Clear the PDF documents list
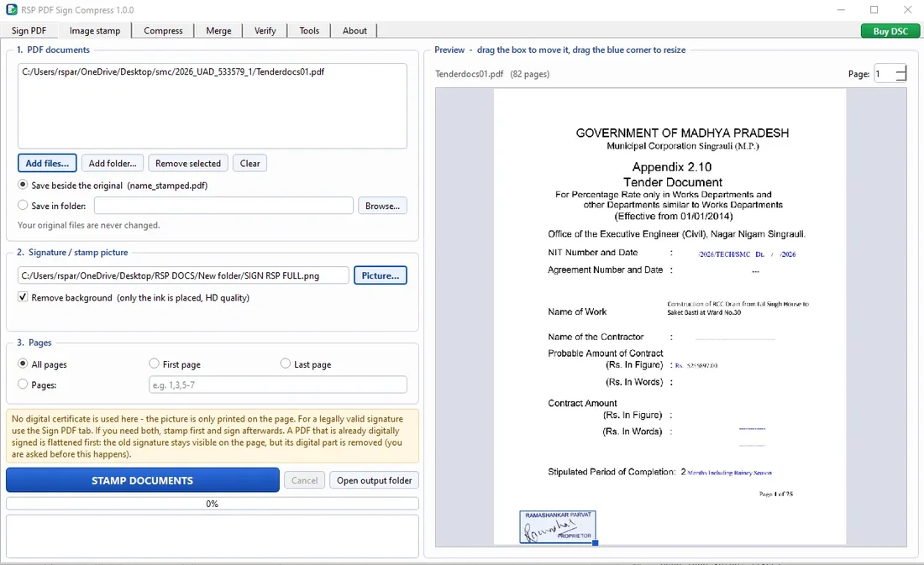The image size is (924, 565). coord(249,163)
